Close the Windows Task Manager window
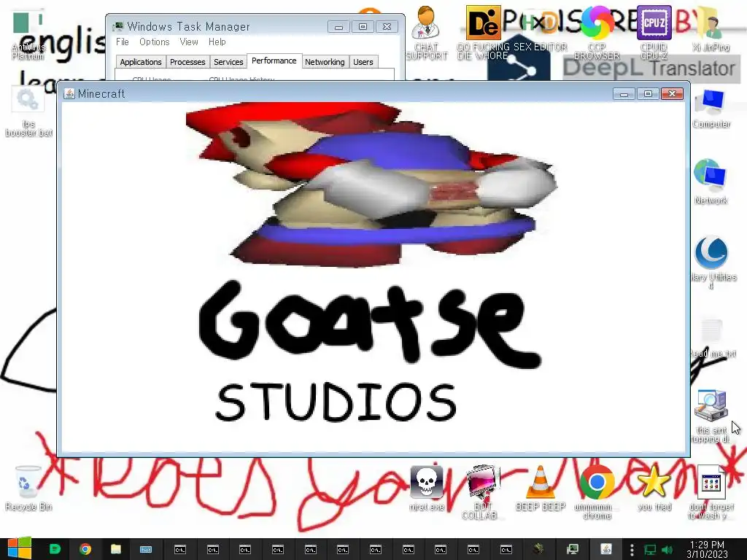 tap(387, 27)
